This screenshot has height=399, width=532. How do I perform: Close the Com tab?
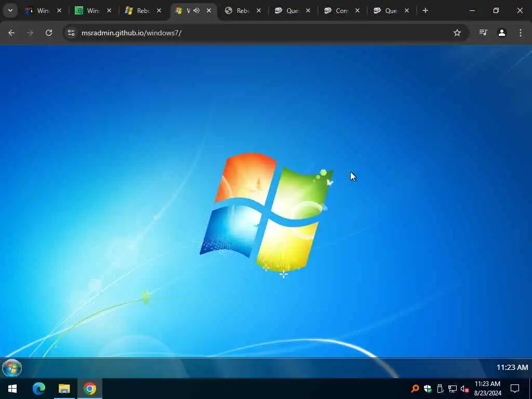pyautogui.click(x=357, y=11)
